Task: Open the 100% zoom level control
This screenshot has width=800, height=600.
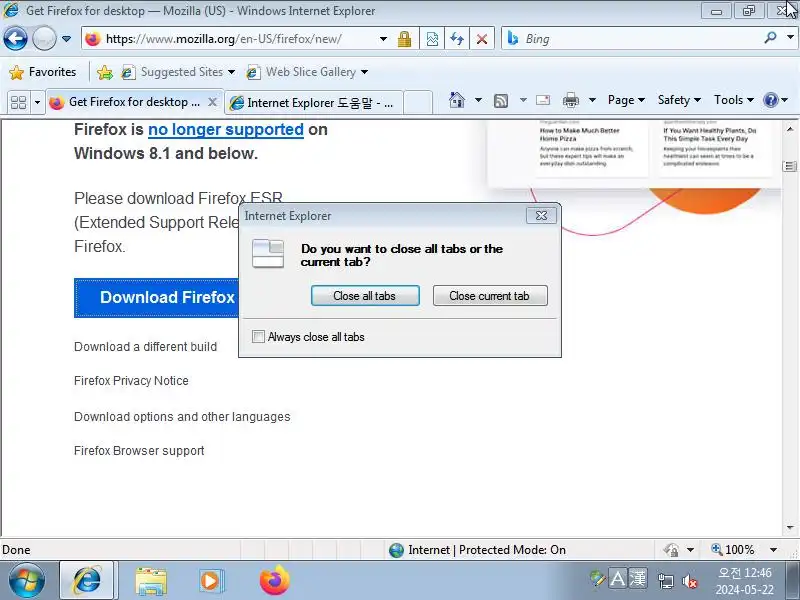Action: tap(733, 550)
